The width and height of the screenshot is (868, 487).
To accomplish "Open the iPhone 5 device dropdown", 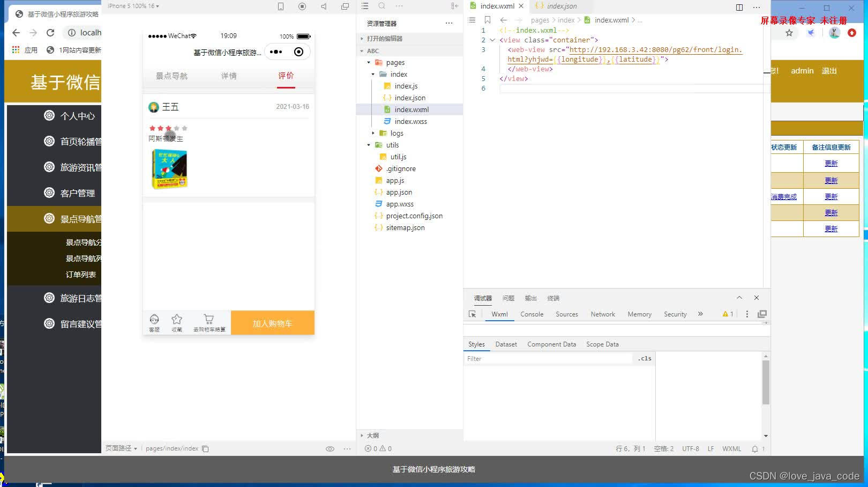I will click(x=133, y=6).
